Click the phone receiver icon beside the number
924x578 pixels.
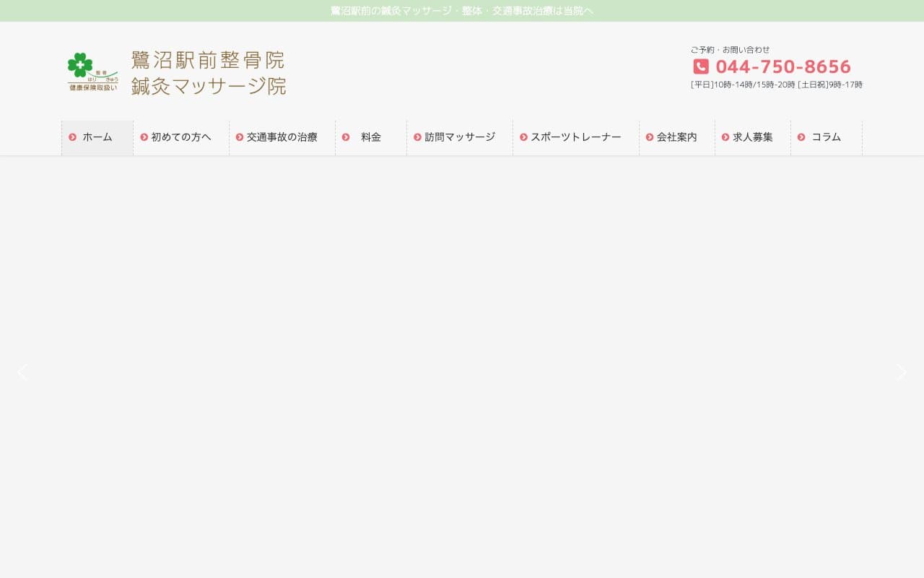point(700,66)
